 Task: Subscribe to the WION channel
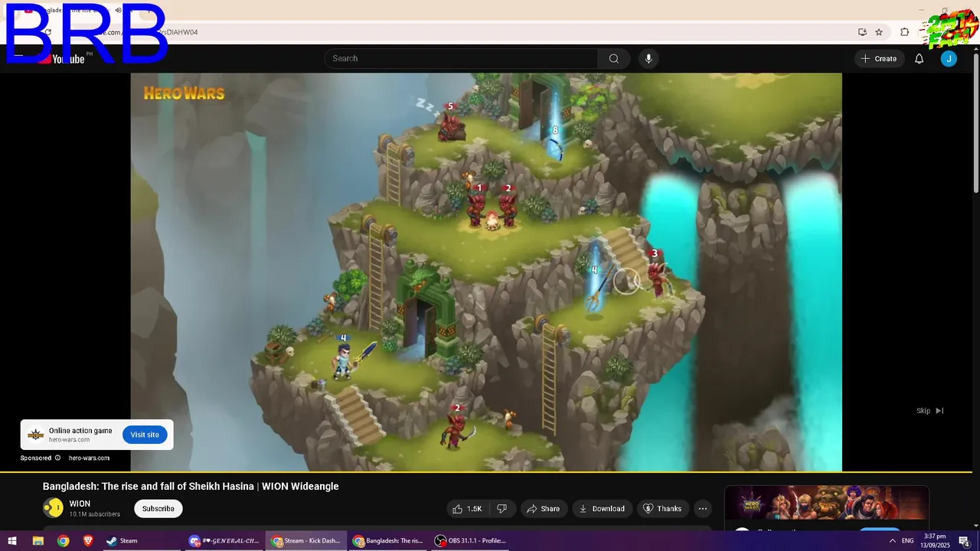(x=158, y=509)
